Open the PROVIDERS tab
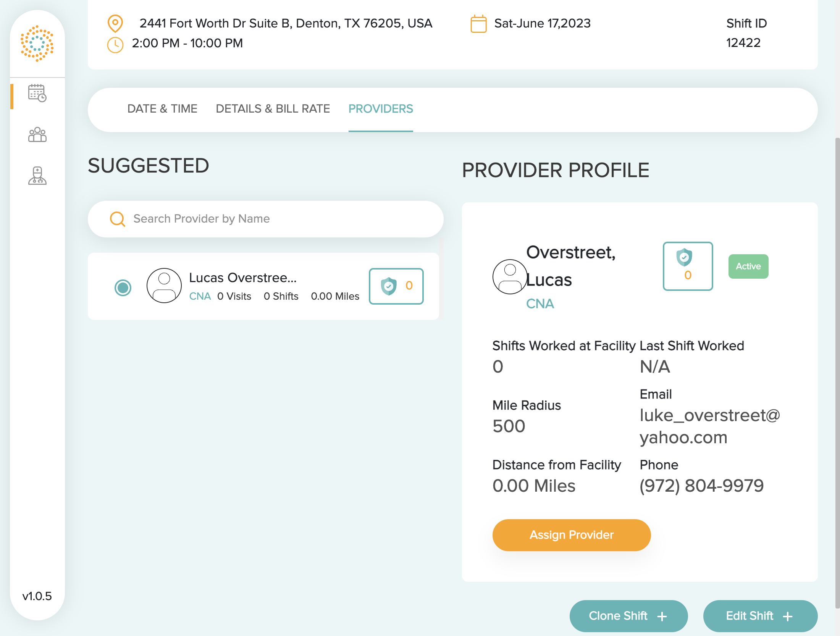 (x=381, y=109)
